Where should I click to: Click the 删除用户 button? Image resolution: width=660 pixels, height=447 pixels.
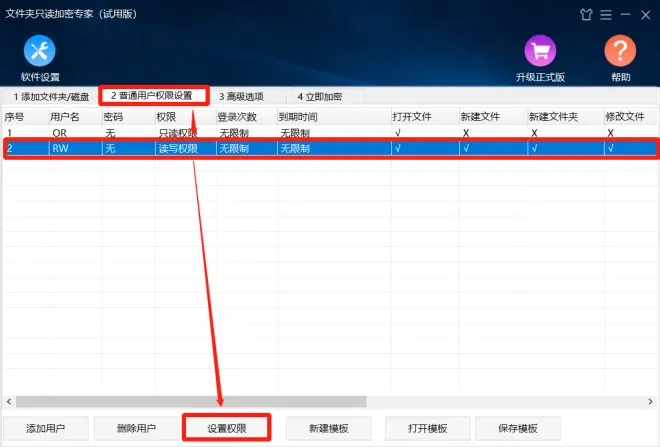pos(136,428)
